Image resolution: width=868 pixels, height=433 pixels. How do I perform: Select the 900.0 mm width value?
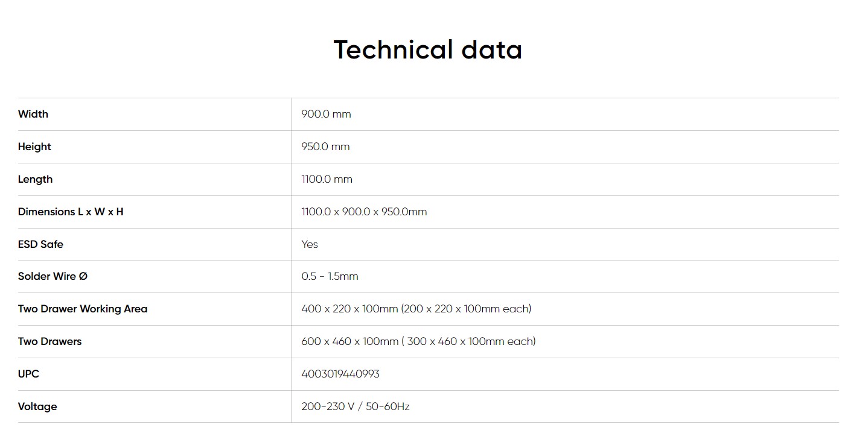click(x=326, y=114)
